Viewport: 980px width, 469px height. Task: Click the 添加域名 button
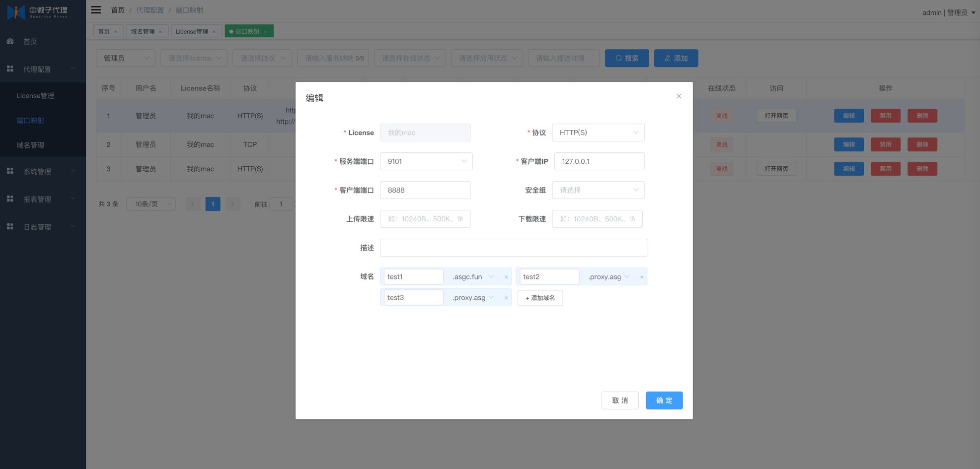[x=540, y=298]
